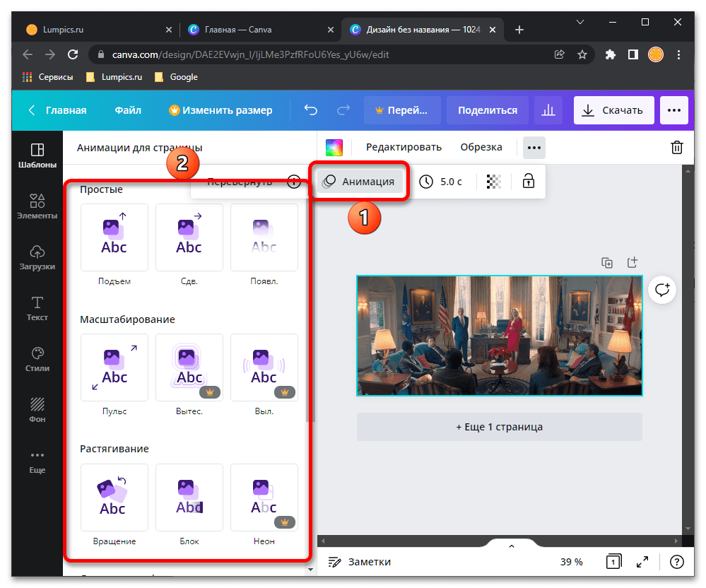706x588 pixels.
Task: Open the toolbar three-dot more options
Action: pos(534,148)
